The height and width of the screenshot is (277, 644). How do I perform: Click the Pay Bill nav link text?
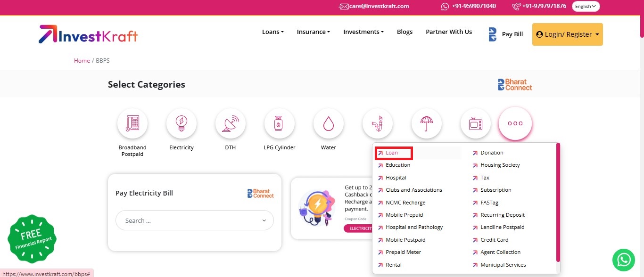click(512, 34)
